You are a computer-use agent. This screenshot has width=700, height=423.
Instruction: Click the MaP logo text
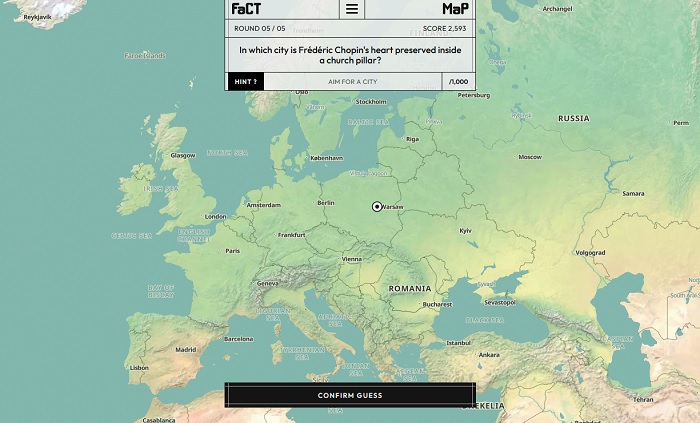coord(455,9)
